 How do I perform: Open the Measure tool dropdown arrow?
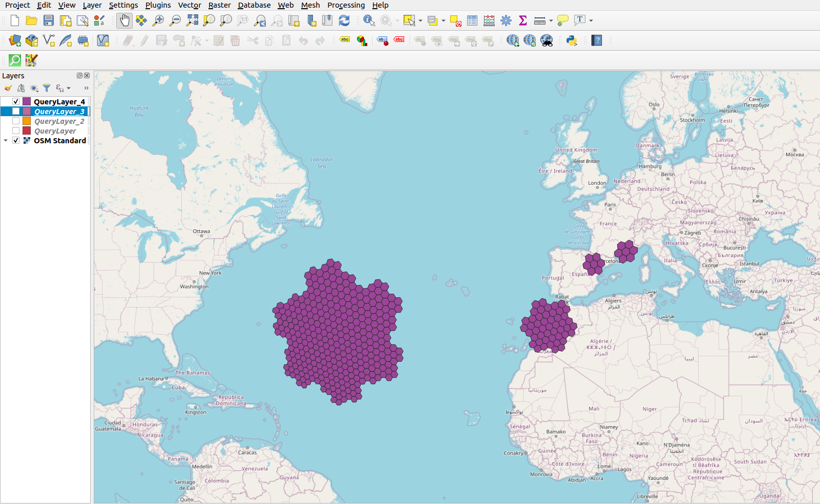point(551,20)
